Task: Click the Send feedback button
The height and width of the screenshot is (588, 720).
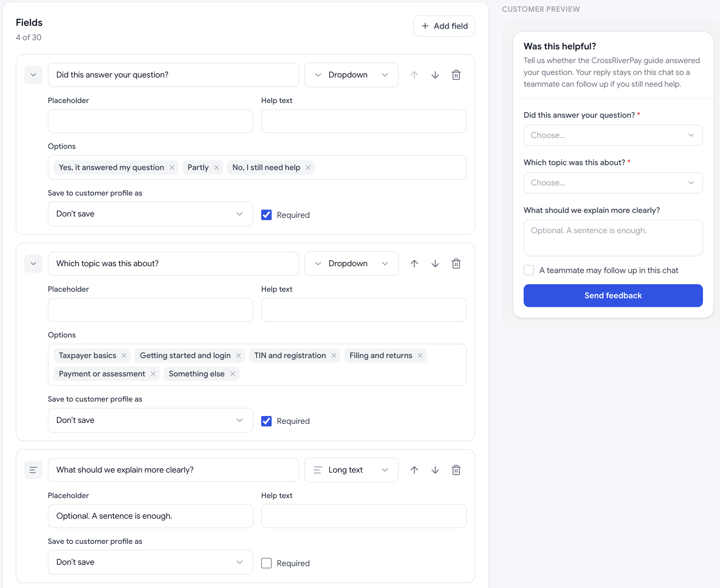Action: coord(613,295)
